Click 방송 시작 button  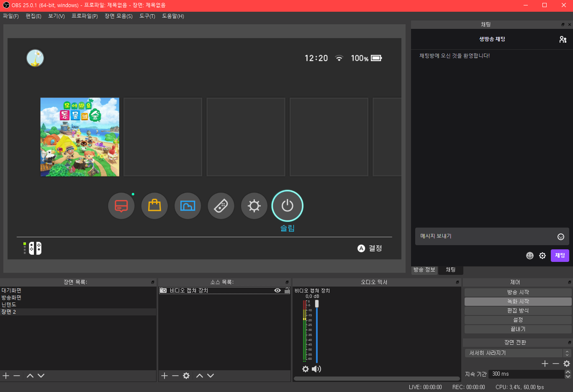coord(518,292)
